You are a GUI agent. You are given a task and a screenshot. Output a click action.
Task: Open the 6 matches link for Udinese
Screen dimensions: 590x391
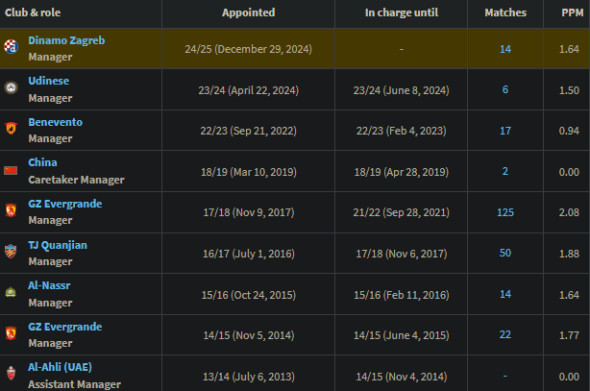tap(505, 90)
